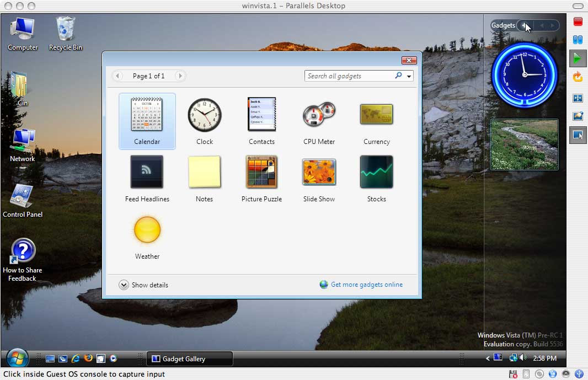Click the Network desktop icon
Screen dimensions: 588x380
point(23,146)
